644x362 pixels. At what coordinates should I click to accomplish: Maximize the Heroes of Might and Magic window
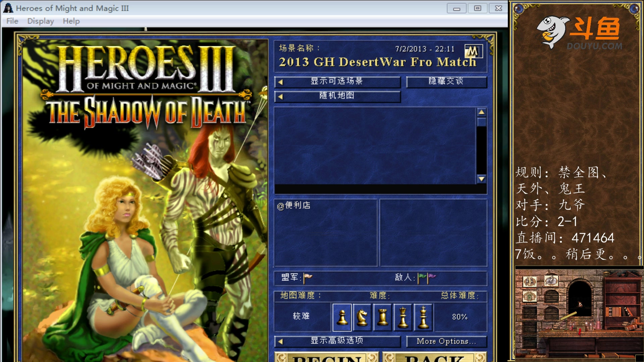(477, 8)
